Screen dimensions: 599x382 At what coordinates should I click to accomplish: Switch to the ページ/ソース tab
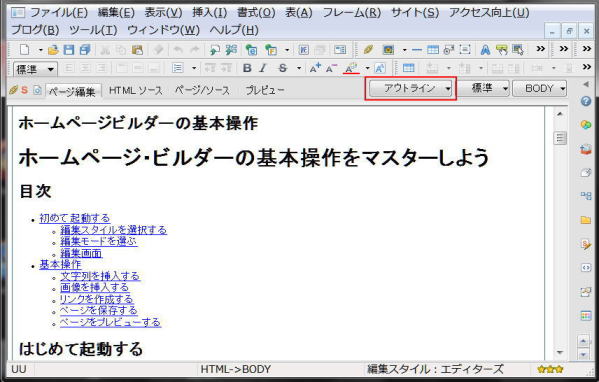click(x=202, y=91)
